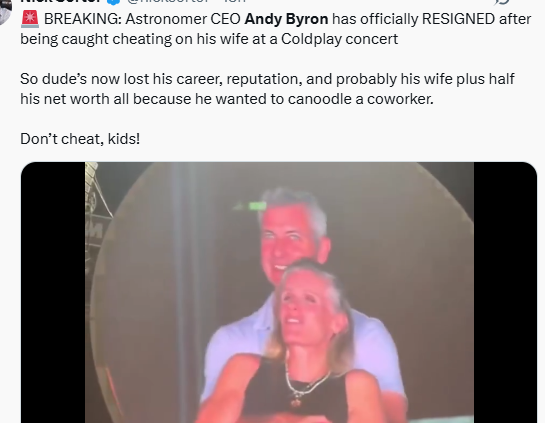The image size is (545, 423).
Task: Click the author's profile avatar
Action: 4,11
